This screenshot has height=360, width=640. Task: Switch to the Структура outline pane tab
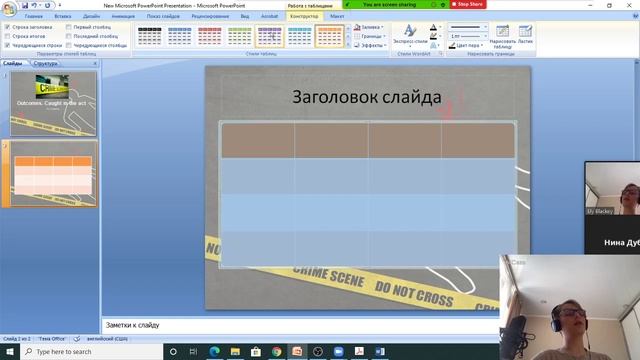(x=45, y=64)
